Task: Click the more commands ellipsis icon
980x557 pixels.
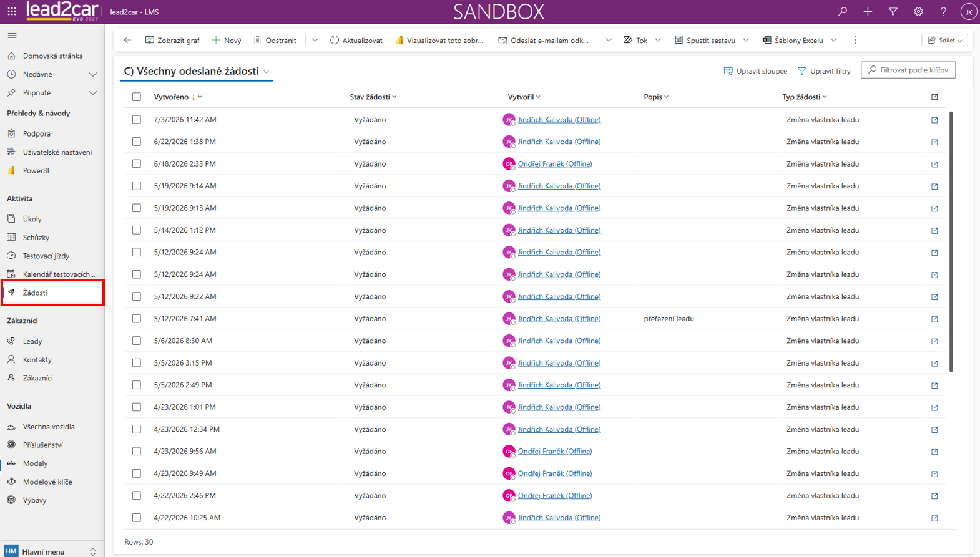Action: click(856, 40)
